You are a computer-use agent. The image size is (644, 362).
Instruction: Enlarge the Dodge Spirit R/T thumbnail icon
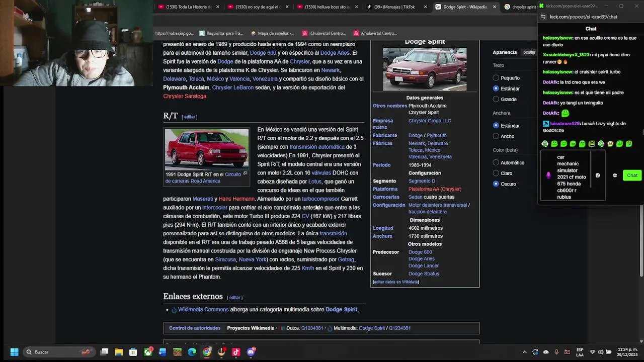(245, 173)
